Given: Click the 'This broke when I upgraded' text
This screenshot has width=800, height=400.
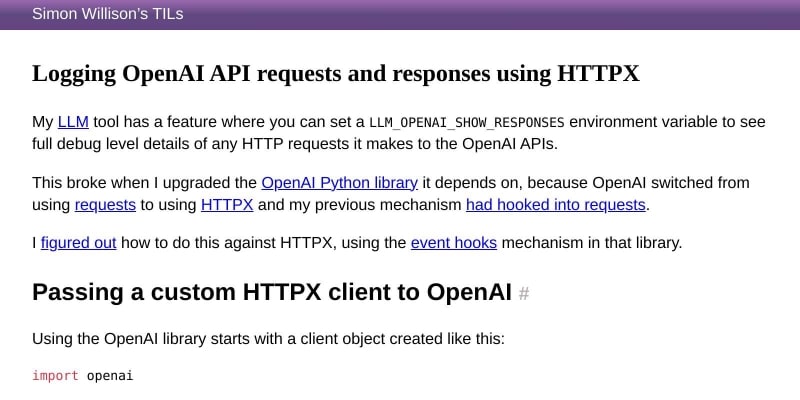Looking at the screenshot, I should pos(144,183).
